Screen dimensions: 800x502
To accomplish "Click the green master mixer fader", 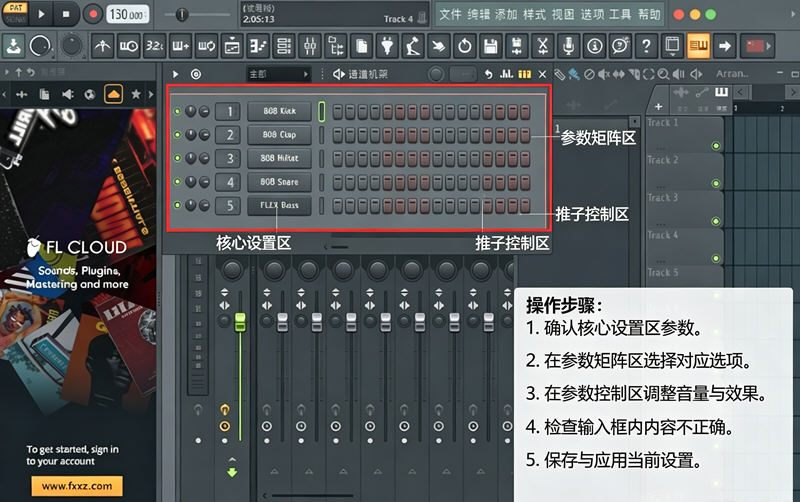I will [240, 322].
